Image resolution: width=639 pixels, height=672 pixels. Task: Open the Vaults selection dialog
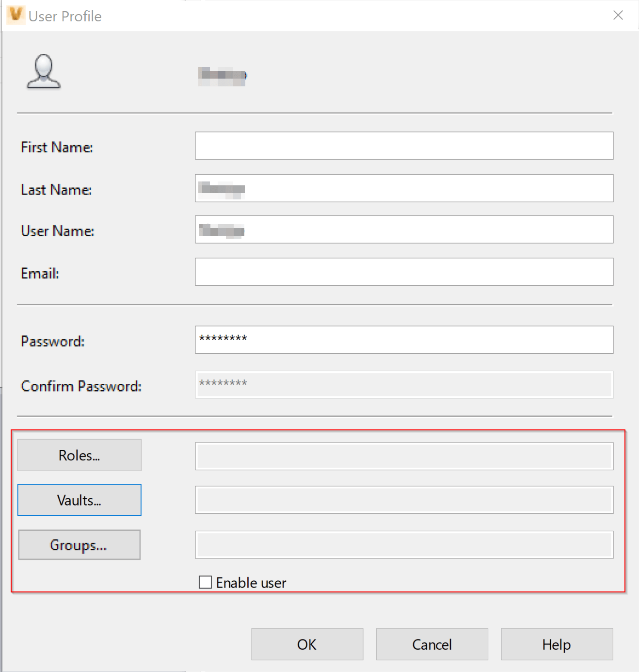[79, 500]
